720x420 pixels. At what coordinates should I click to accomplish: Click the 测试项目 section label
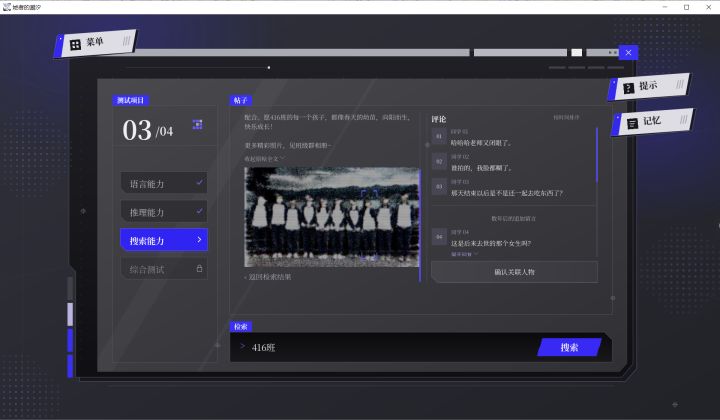(130, 100)
